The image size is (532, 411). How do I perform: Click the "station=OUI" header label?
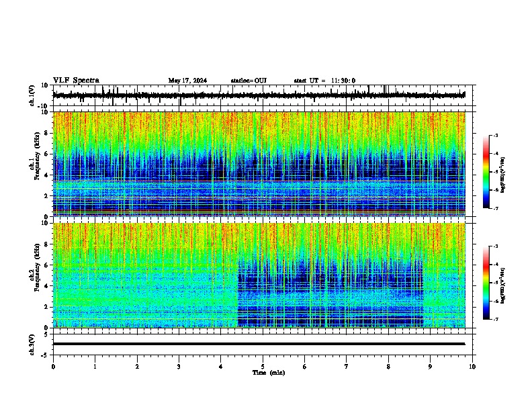coord(249,81)
